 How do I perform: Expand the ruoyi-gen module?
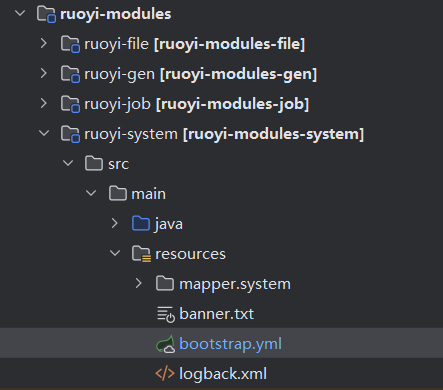44,73
